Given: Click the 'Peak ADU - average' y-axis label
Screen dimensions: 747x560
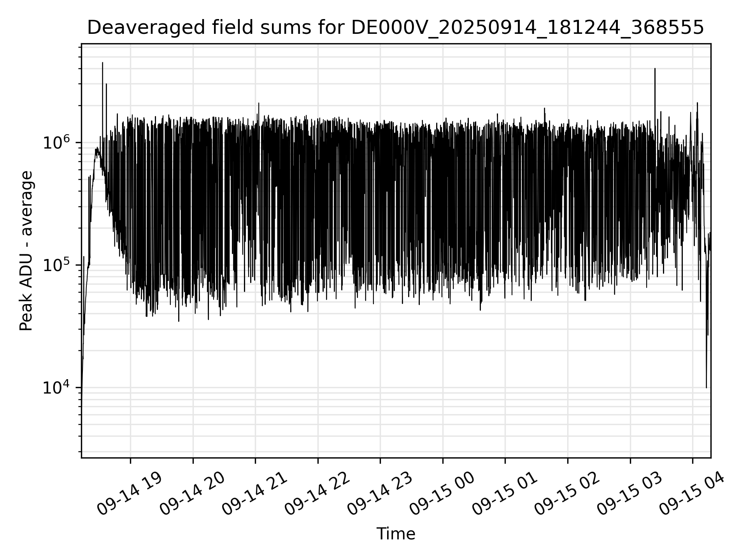Looking at the screenshot, I should [x=26, y=251].
